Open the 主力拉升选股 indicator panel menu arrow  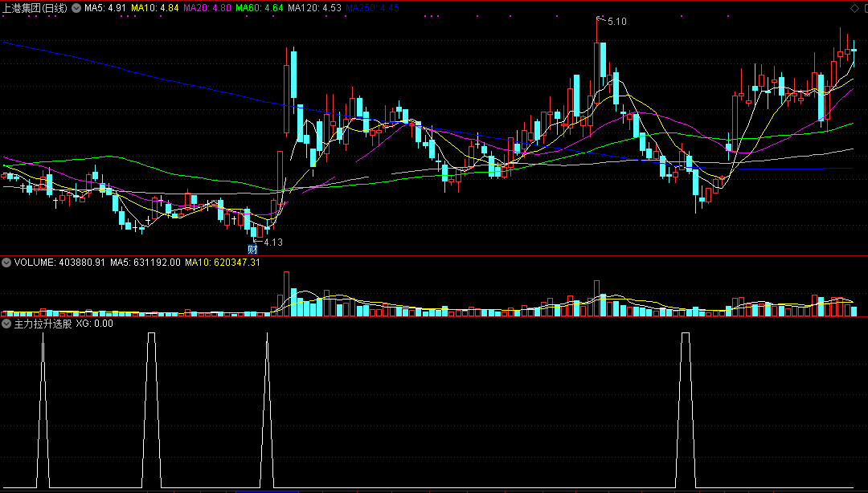[7, 324]
